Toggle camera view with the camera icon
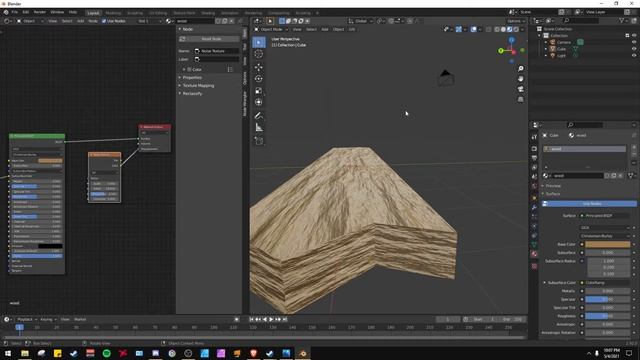 [x=520, y=89]
